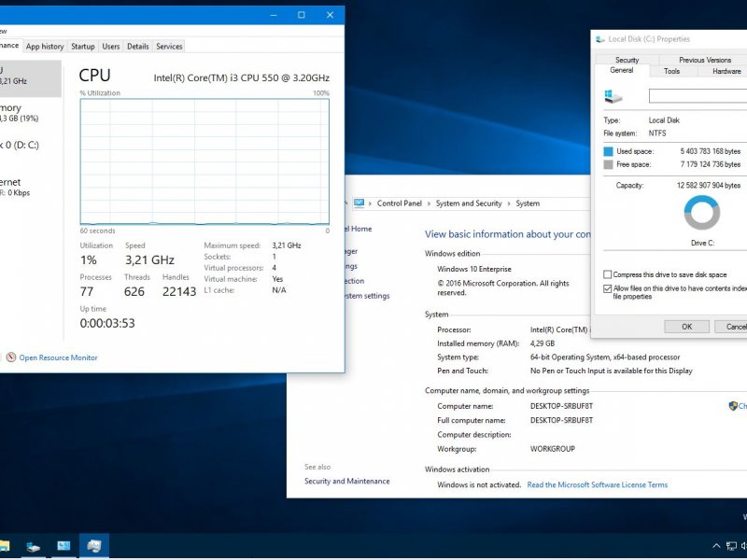The image size is (747, 560).
Task: Click the System breadcrumb segment
Action: coord(528,203)
